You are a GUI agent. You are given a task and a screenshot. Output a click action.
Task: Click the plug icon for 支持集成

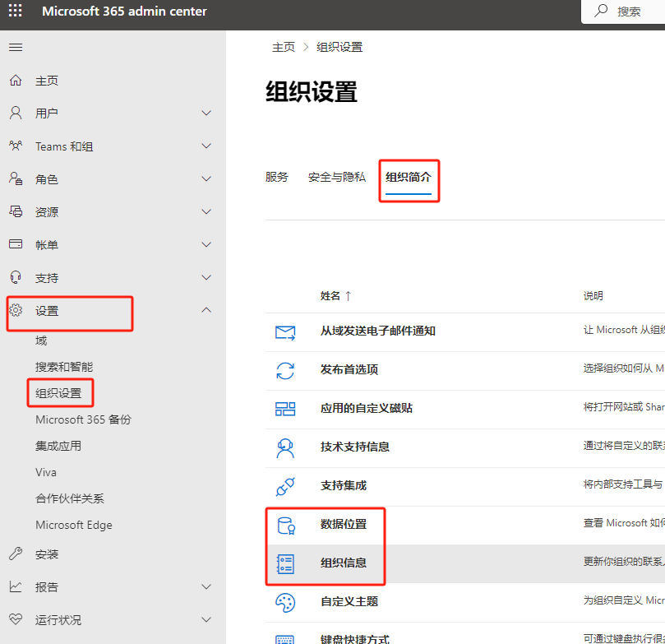285,487
